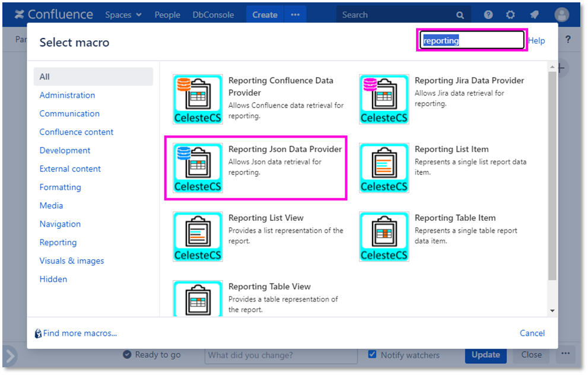This screenshot has width=588, height=375.
Task: Select the Communication category
Action: 69,113
